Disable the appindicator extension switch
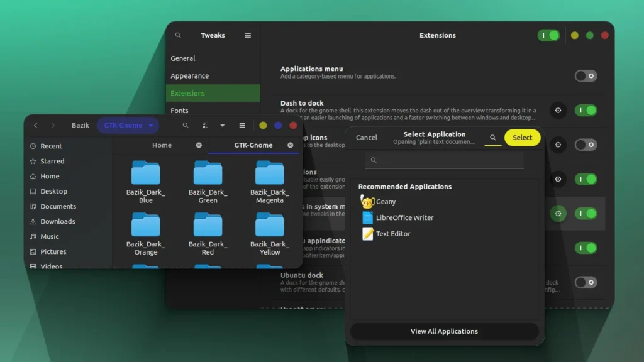 (586, 248)
